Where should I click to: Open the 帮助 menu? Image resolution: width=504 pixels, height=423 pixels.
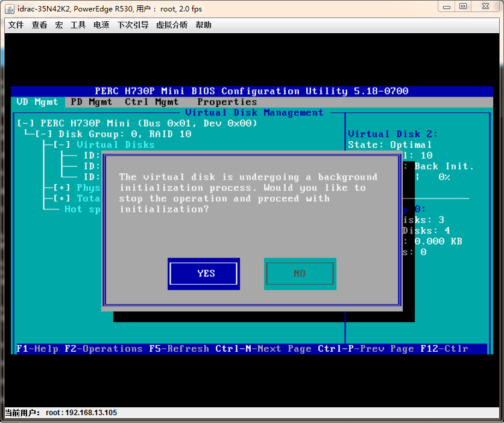tap(203, 25)
